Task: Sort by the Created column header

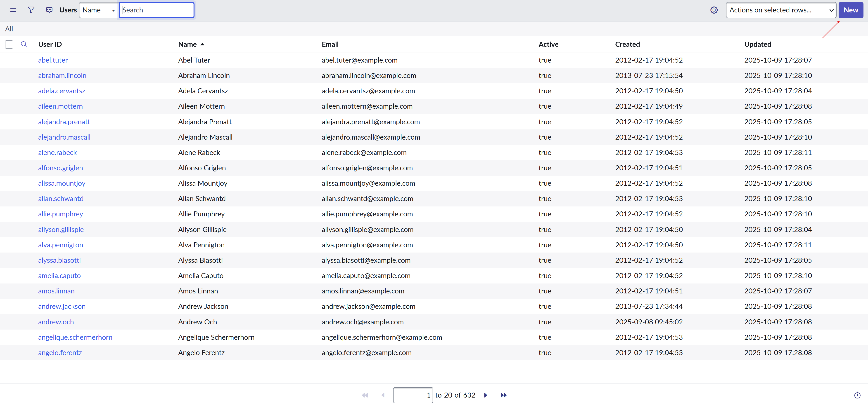Action: (627, 44)
